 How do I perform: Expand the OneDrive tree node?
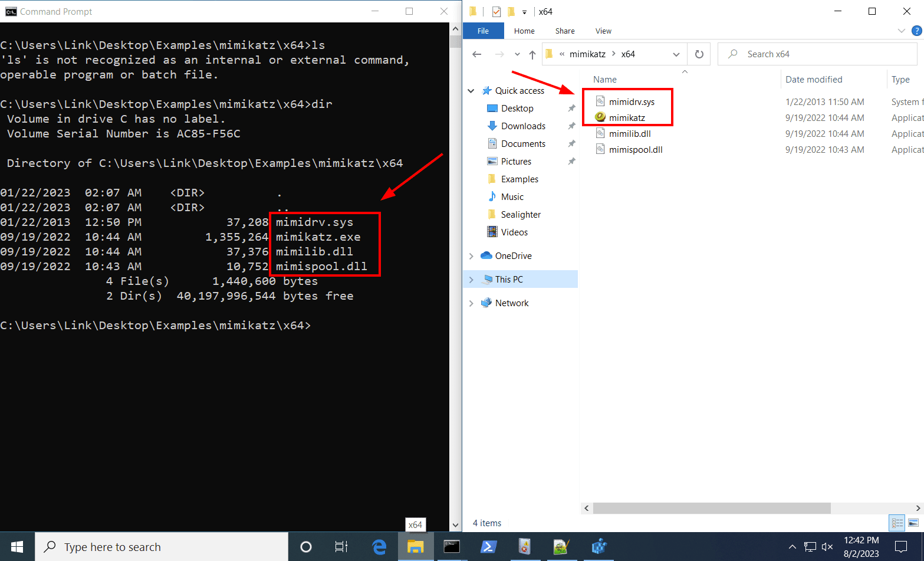tap(471, 256)
